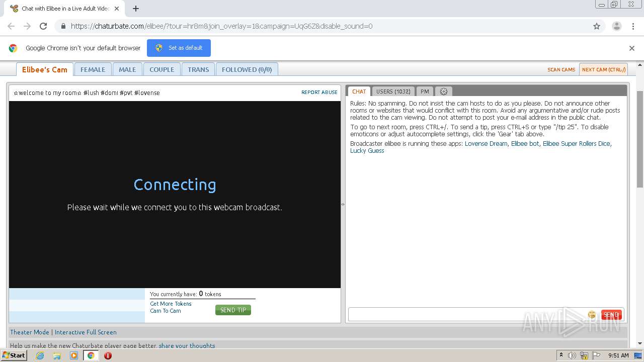The width and height of the screenshot is (644, 362).
Task: Switch to the CHAT tab
Action: pyautogui.click(x=359, y=92)
